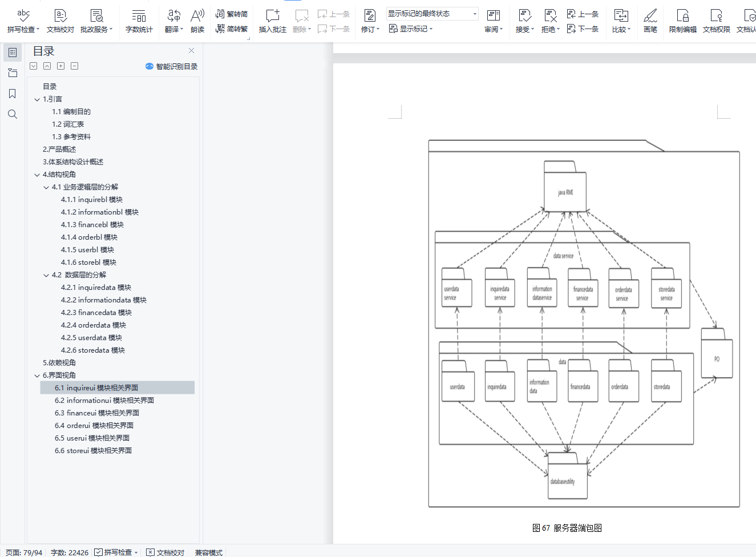Open the 文档校对 proofreading tool in ribbon
The width and height of the screenshot is (756, 557).
[x=60, y=21]
